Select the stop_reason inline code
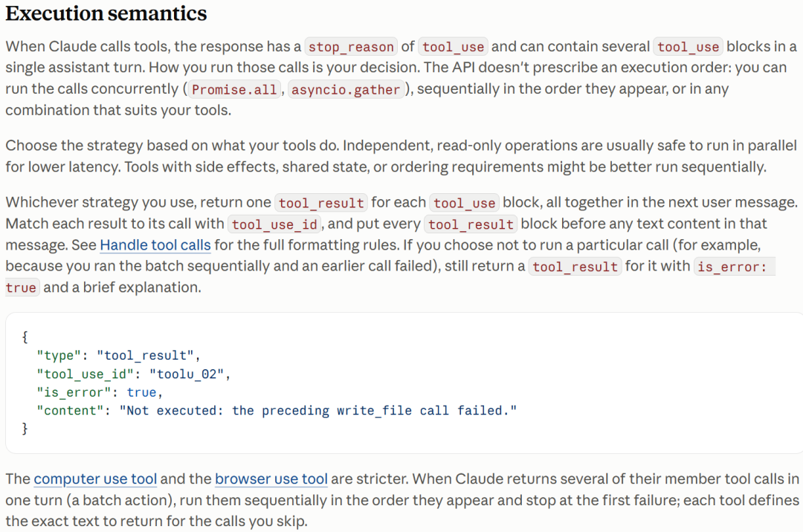The height and width of the screenshot is (532, 803). click(x=351, y=47)
